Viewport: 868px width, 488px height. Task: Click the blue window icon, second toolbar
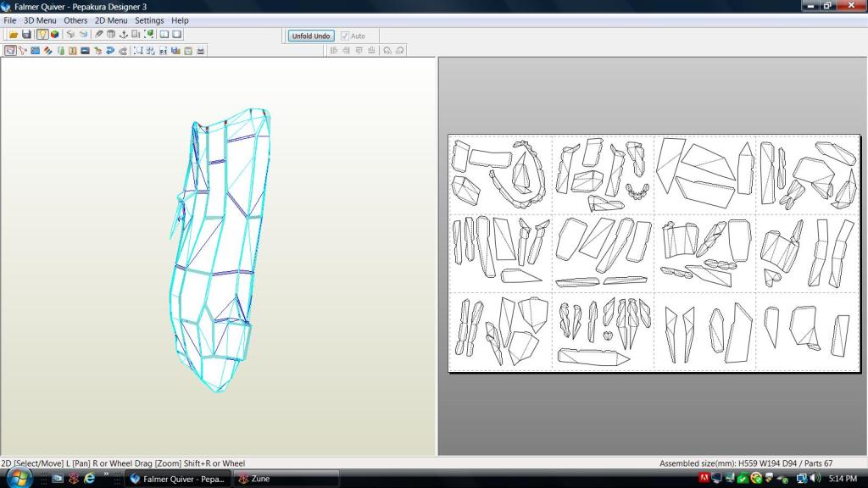(x=35, y=50)
